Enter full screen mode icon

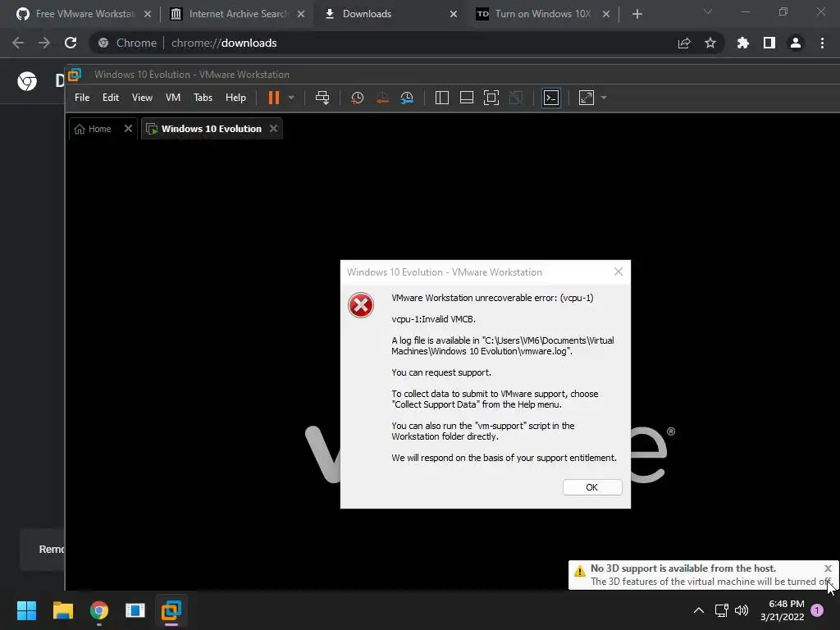tap(491, 98)
